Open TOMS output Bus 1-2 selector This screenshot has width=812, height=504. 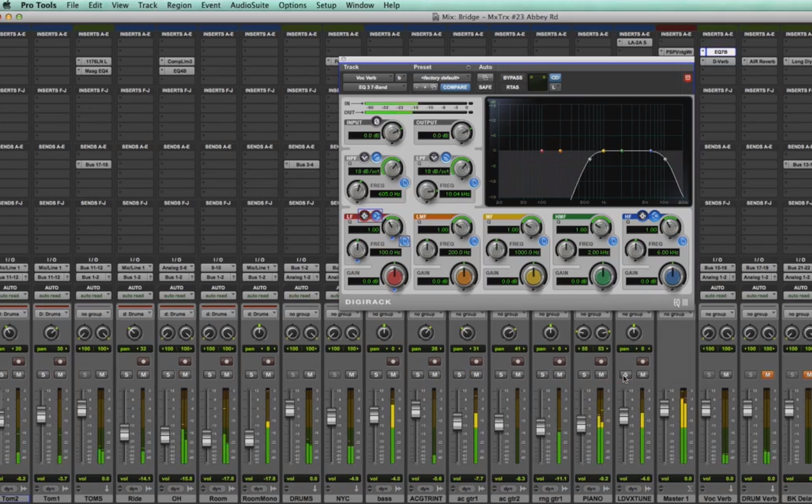[93, 277]
